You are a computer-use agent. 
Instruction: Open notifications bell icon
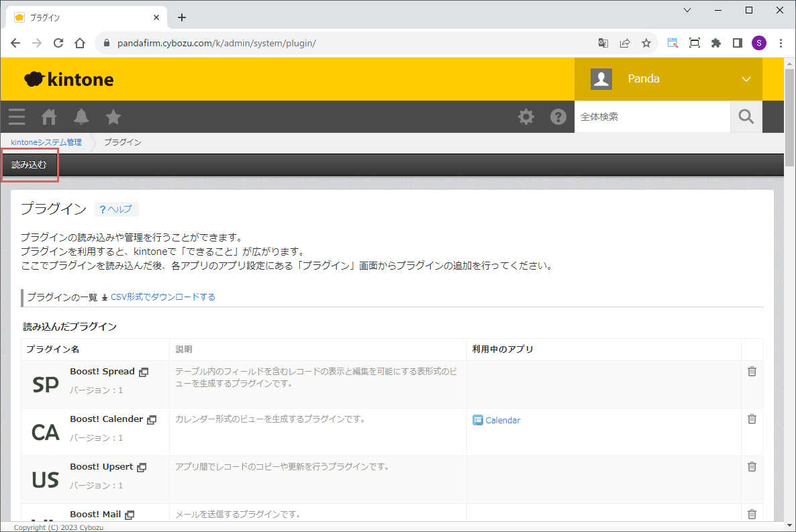pos(81,117)
